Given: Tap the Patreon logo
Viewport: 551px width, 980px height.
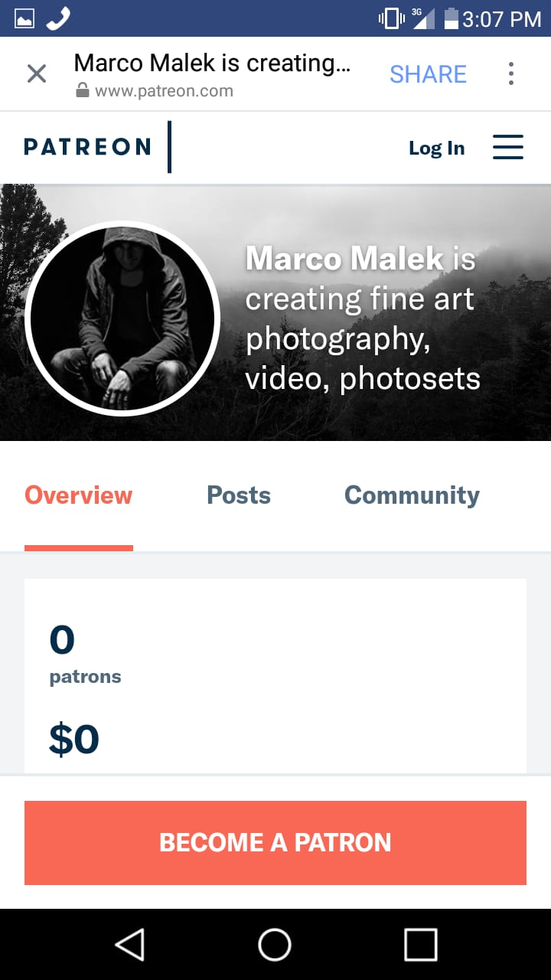Looking at the screenshot, I should tap(87, 147).
